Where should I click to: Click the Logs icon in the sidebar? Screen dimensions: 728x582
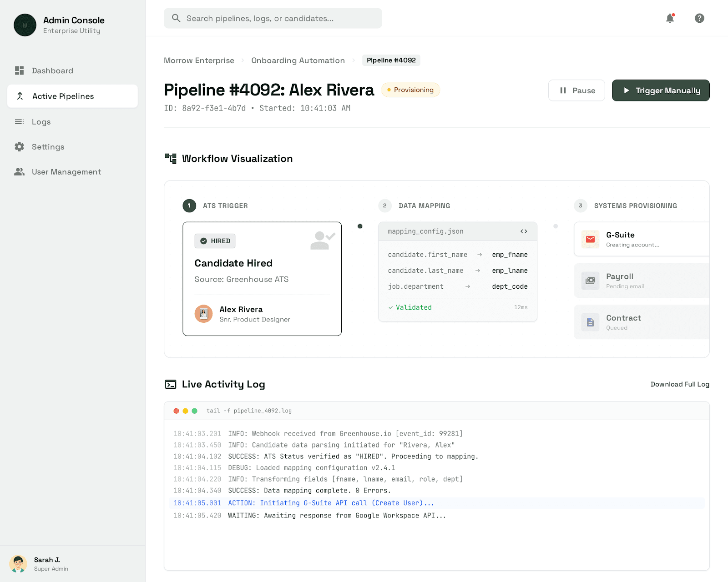tap(19, 121)
